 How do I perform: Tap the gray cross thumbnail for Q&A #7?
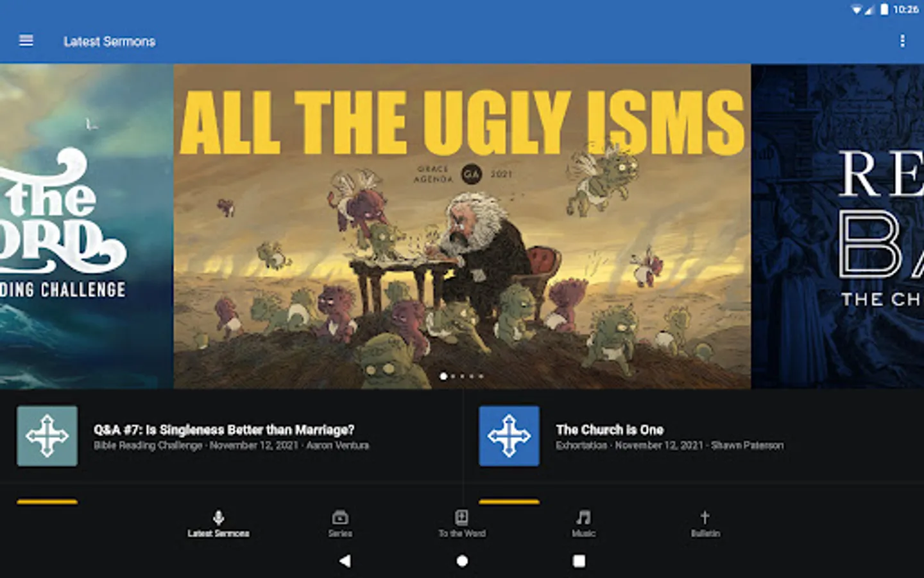(47, 436)
